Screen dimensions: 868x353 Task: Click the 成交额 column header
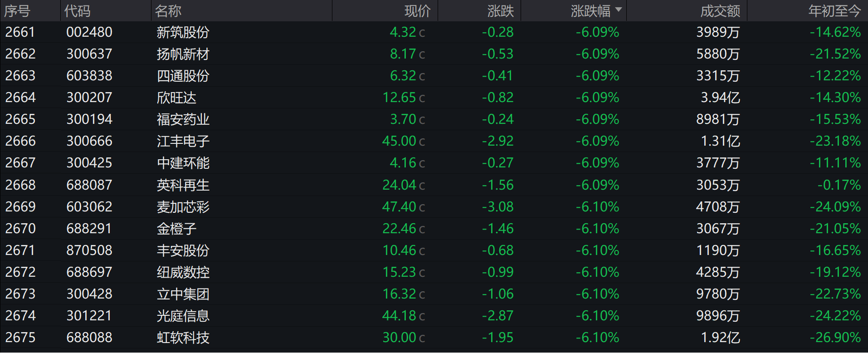click(720, 11)
